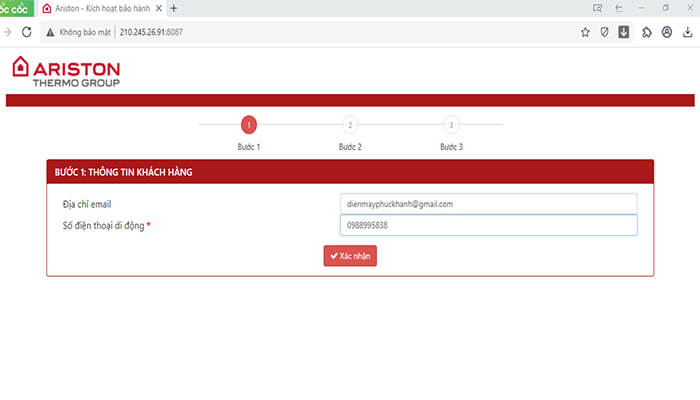700x400 pixels.
Task: Restore down the browser window
Action: [x=666, y=8]
